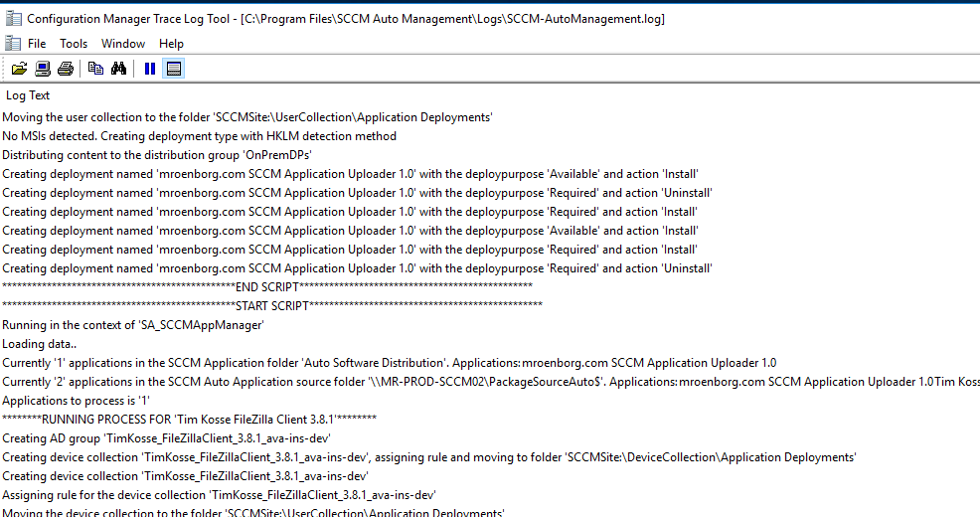Click the Open log file toolbar icon
The width and height of the screenshot is (980, 517).
point(19,69)
